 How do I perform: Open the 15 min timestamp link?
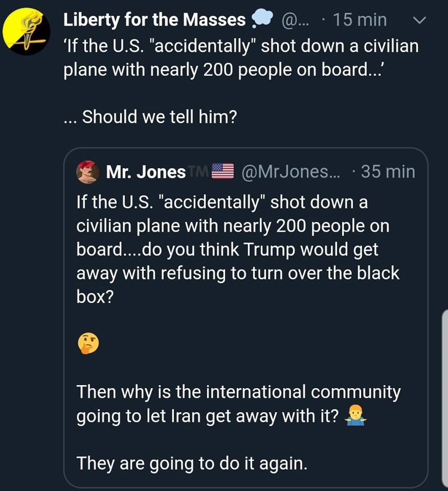tap(360, 20)
